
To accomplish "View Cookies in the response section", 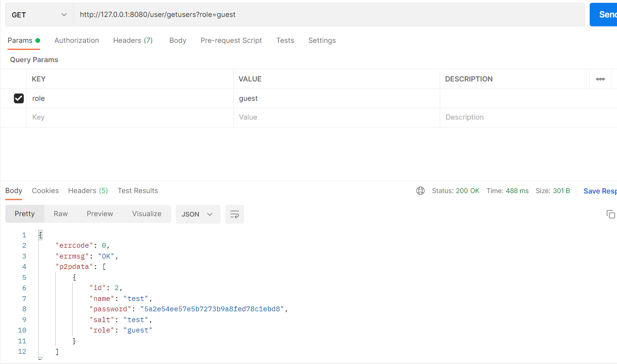I will (45, 191).
